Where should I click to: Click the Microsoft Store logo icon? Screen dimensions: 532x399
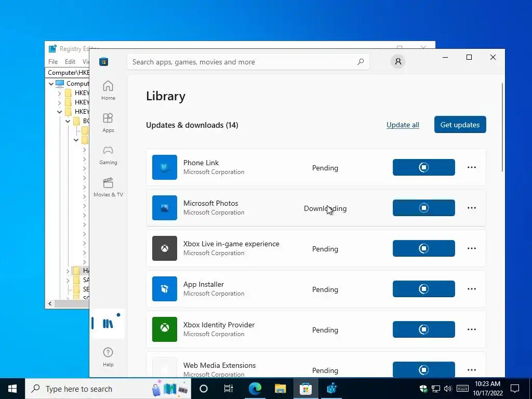pos(103,62)
